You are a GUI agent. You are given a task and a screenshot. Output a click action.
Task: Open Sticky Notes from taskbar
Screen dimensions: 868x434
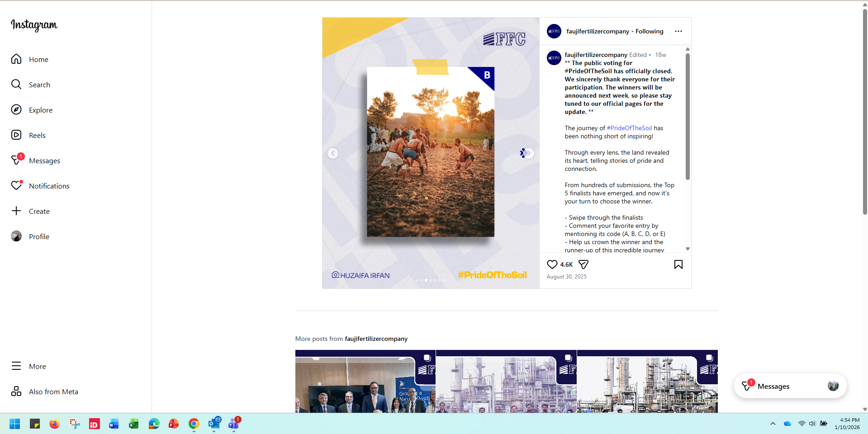[35, 424]
